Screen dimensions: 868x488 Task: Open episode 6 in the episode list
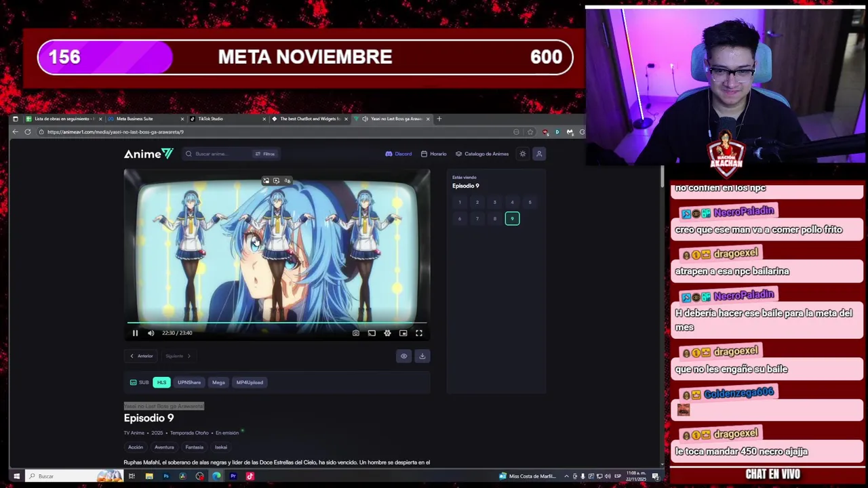pyautogui.click(x=459, y=218)
